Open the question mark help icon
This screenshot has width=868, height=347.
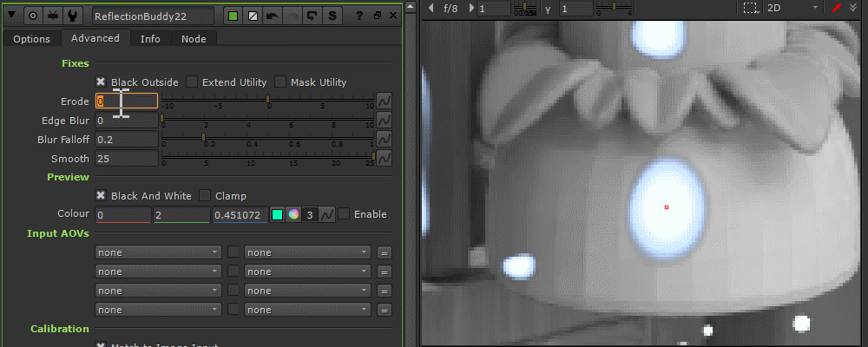pyautogui.click(x=358, y=16)
